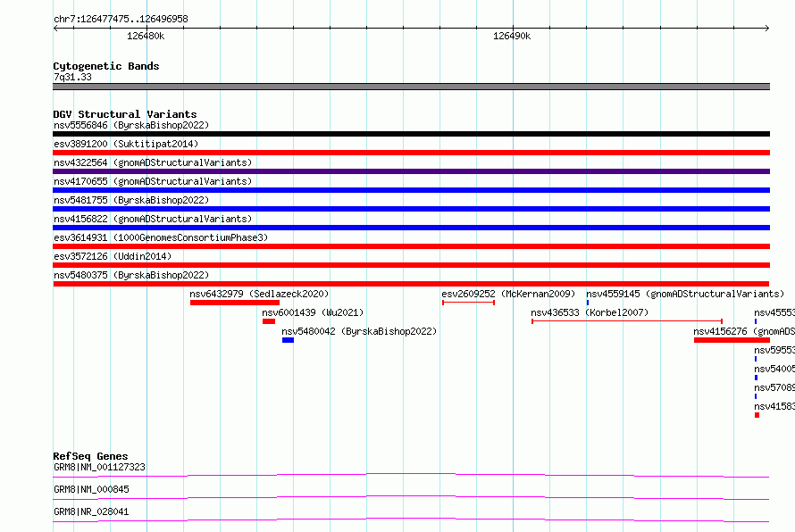This screenshot has width=795, height=532.
Task: Click the thin red nsv436533 variant line
Action: 627,321
